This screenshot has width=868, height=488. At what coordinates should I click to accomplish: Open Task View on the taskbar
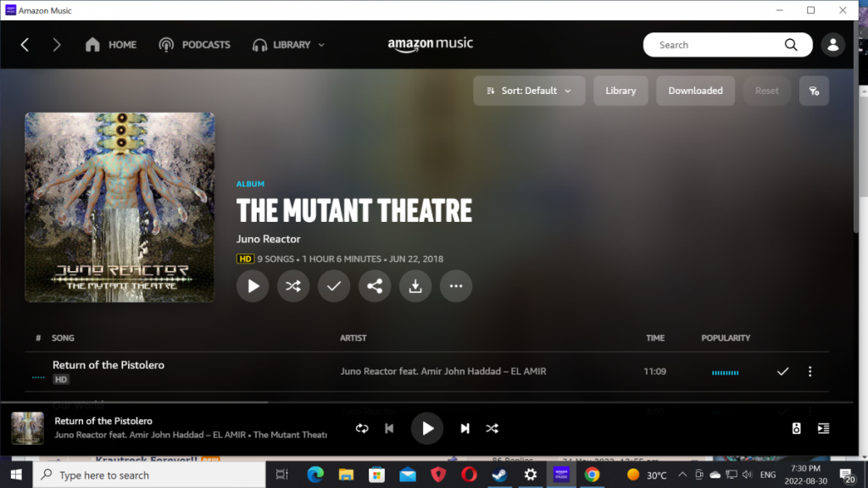click(281, 474)
